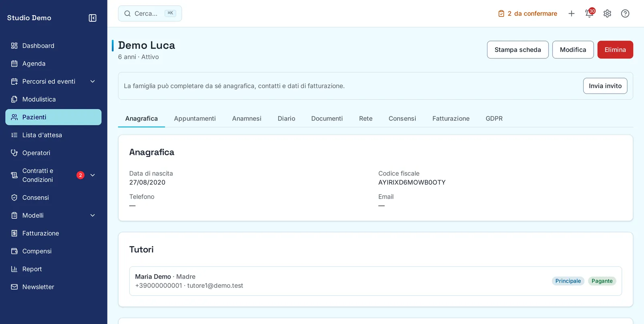Image resolution: width=644 pixels, height=324 pixels.
Task: Click birth date 27/08/2020
Action: tap(147, 183)
